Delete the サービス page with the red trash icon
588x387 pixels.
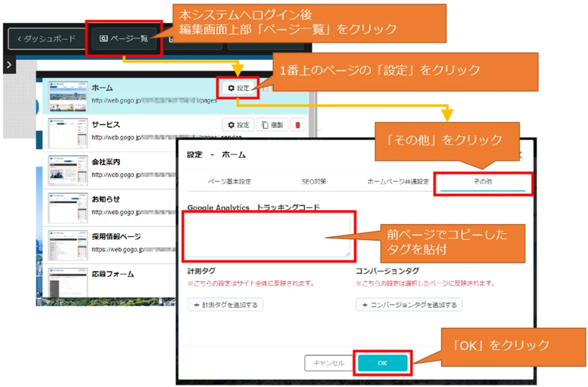coord(297,125)
